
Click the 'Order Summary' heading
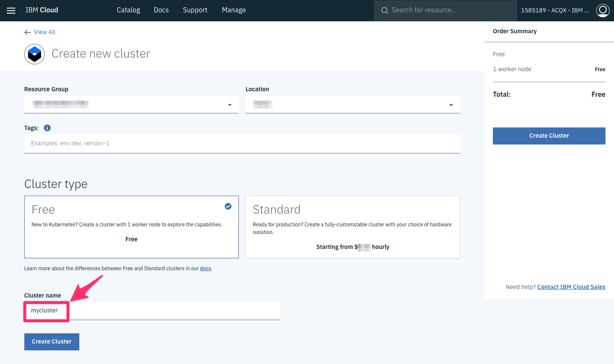pos(515,32)
